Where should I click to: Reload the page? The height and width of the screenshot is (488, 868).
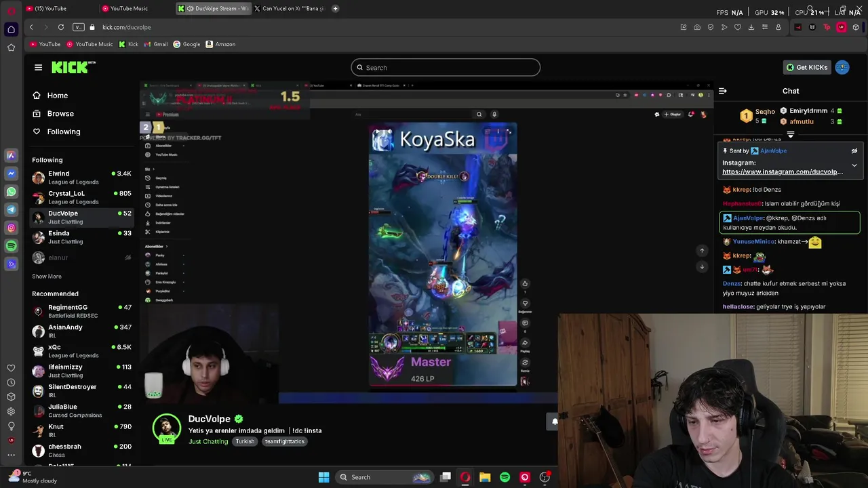tap(61, 27)
